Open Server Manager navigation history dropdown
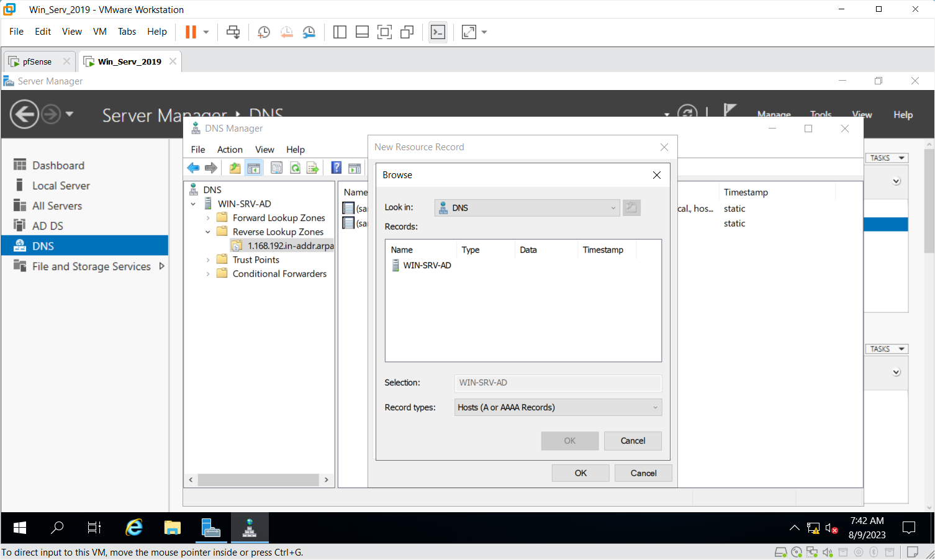Viewport: 935px width, 560px height. pos(70,114)
